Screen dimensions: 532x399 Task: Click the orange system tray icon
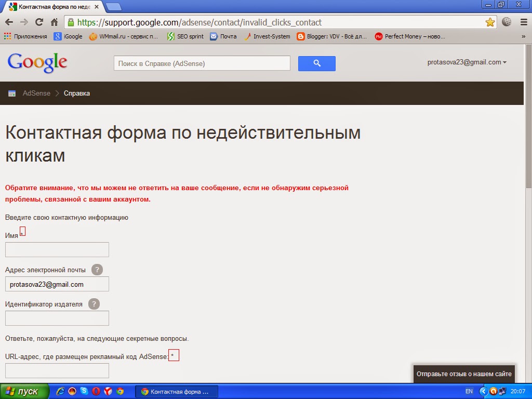pyautogui.click(x=494, y=392)
